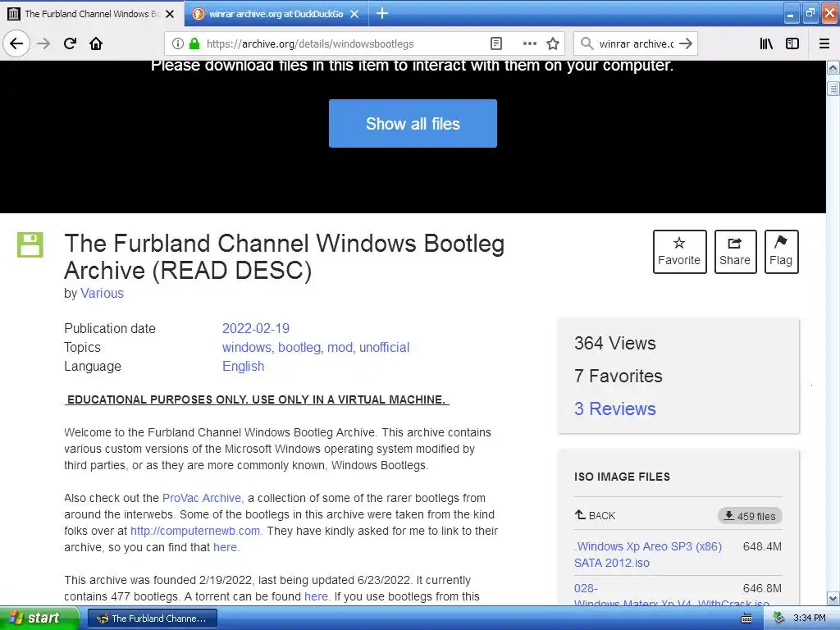Screen dimensions: 840x630
Task: Open the browser home page
Action: (96, 43)
